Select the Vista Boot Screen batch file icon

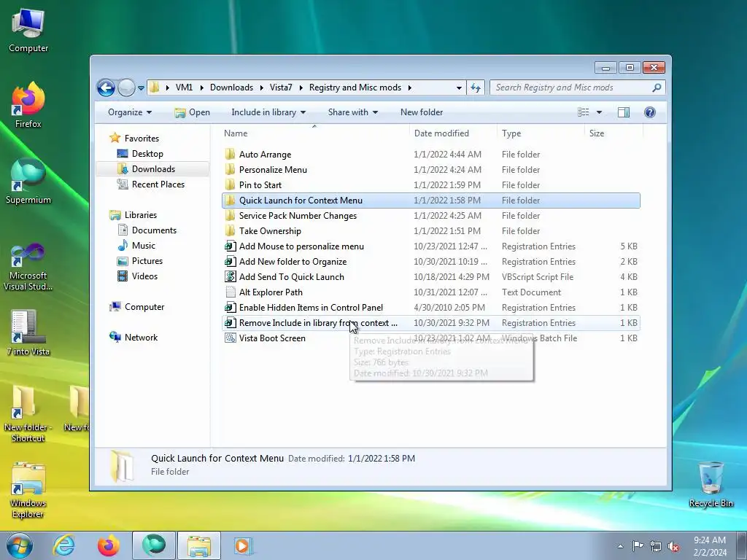(230, 338)
